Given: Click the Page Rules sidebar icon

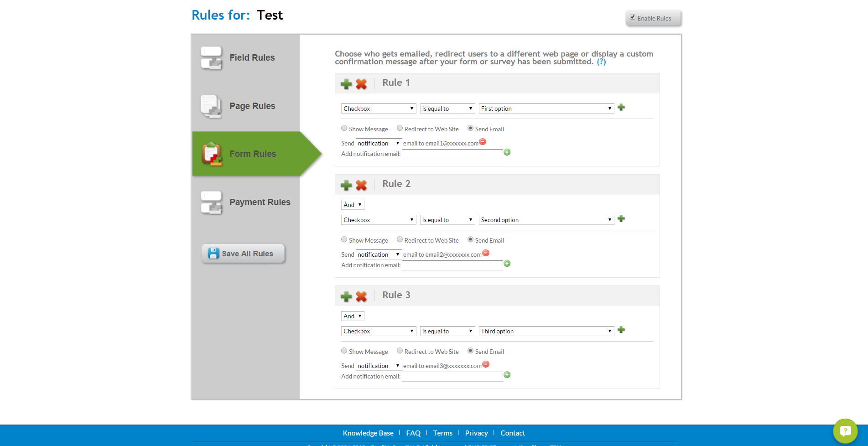Looking at the screenshot, I should click(211, 106).
